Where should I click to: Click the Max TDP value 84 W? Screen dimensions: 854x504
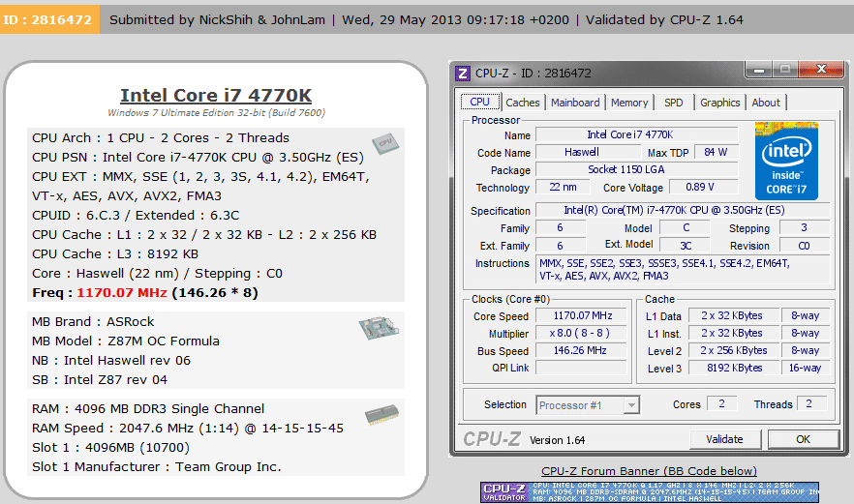[717, 152]
